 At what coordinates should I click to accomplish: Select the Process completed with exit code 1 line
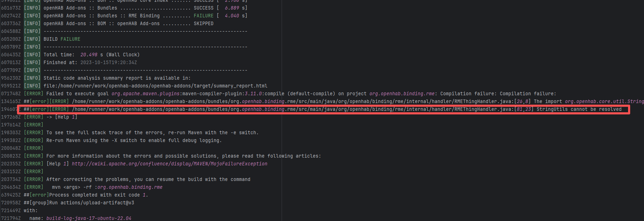click(98, 195)
